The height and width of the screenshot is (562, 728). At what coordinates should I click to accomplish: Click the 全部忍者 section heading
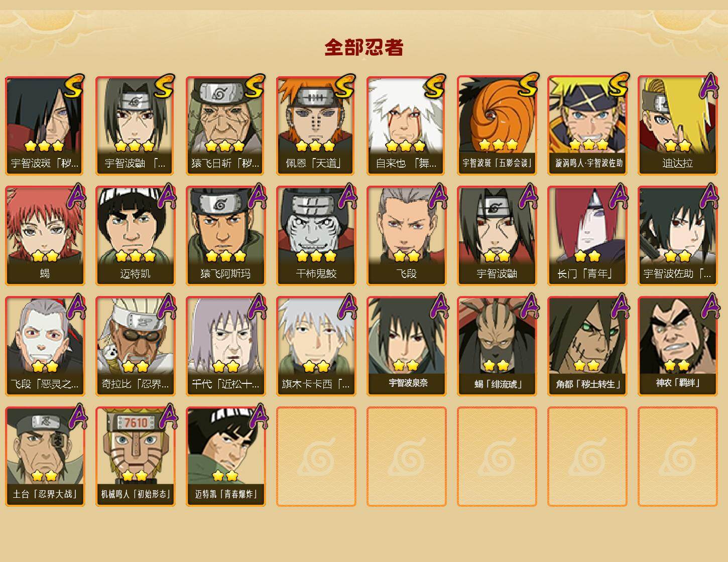[x=364, y=48]
